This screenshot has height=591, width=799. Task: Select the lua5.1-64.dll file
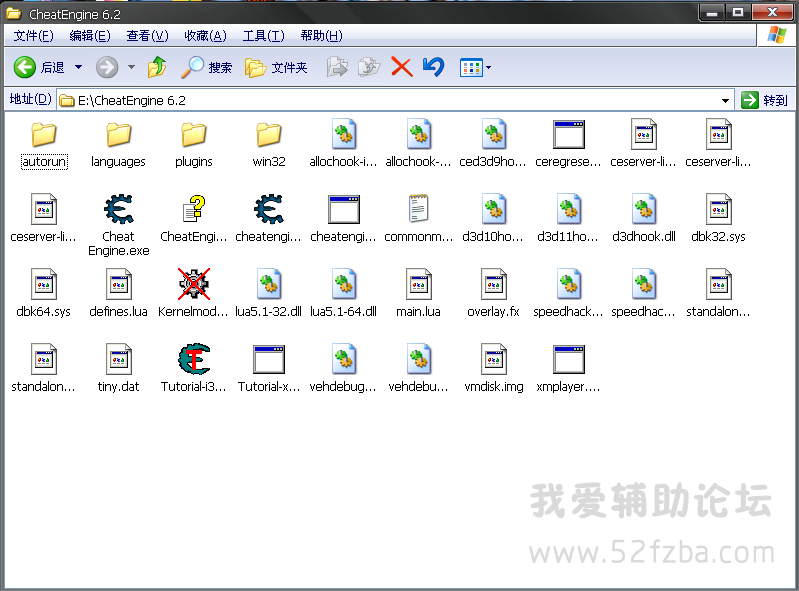coord(343,293)
